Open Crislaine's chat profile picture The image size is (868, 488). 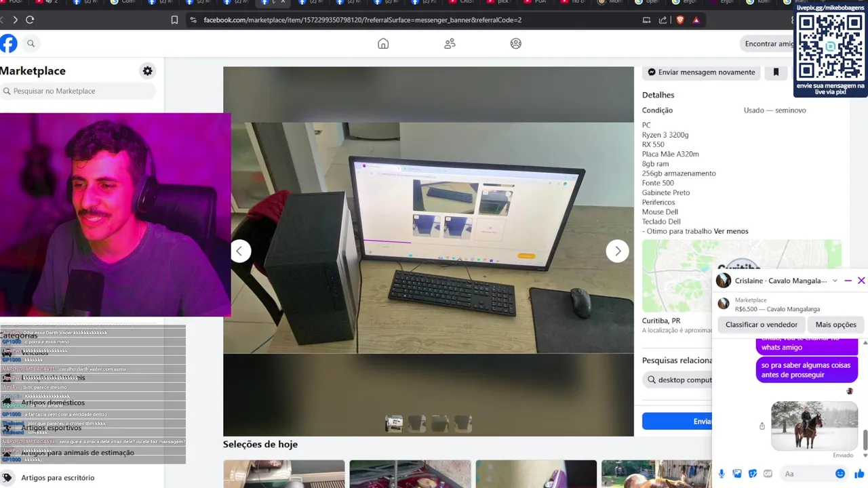click(x=724, y=281)
